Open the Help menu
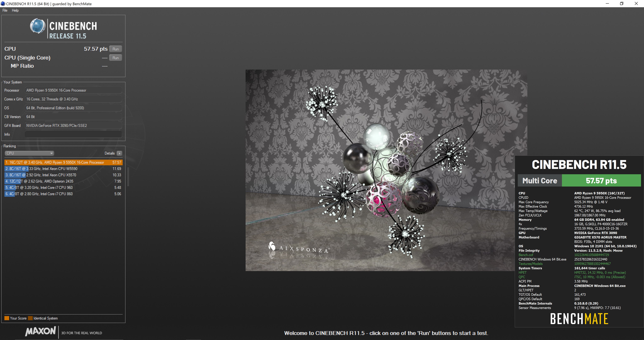The width and height of the screenshot is (644, 340). pos(15,10)
